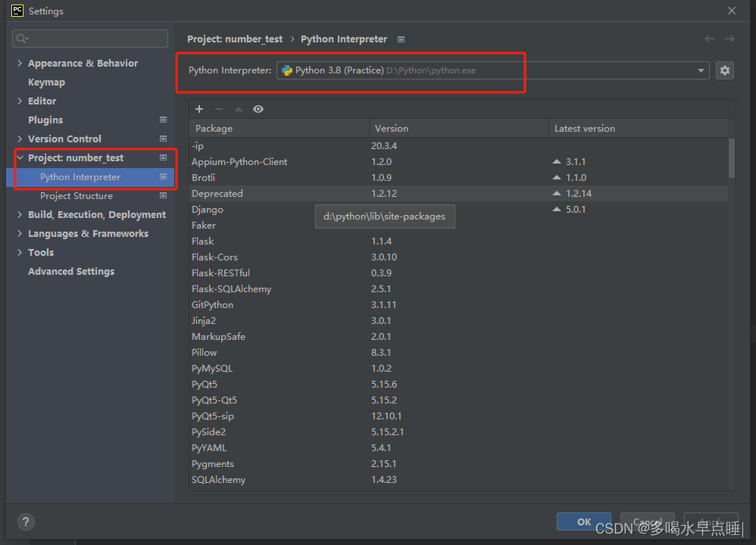
Task: Expand Build, Execution, Deployment section
Action: 20,214
